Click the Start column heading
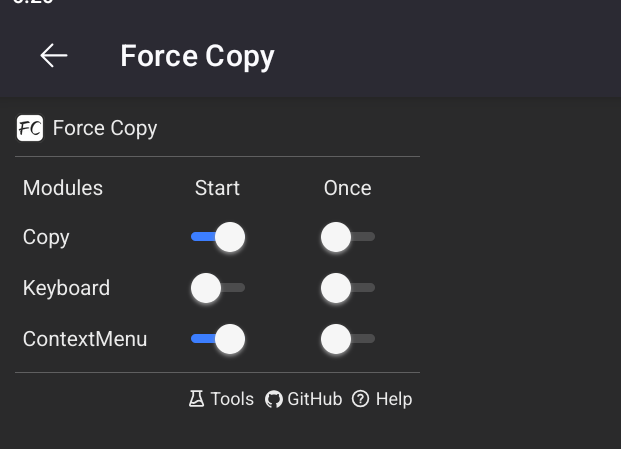Viewport: 621px width, 449px height. [x=217, y=188]
